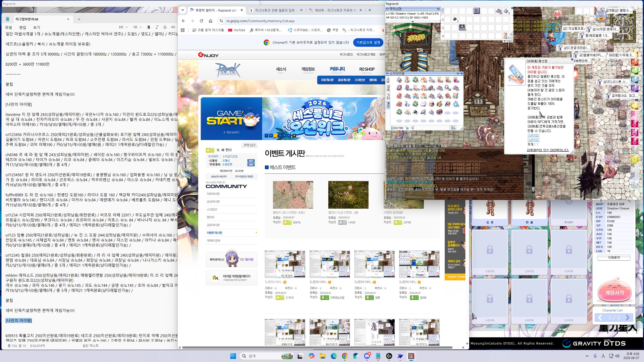Open Discord from the taskbar
644x362 pixels.
367,356
